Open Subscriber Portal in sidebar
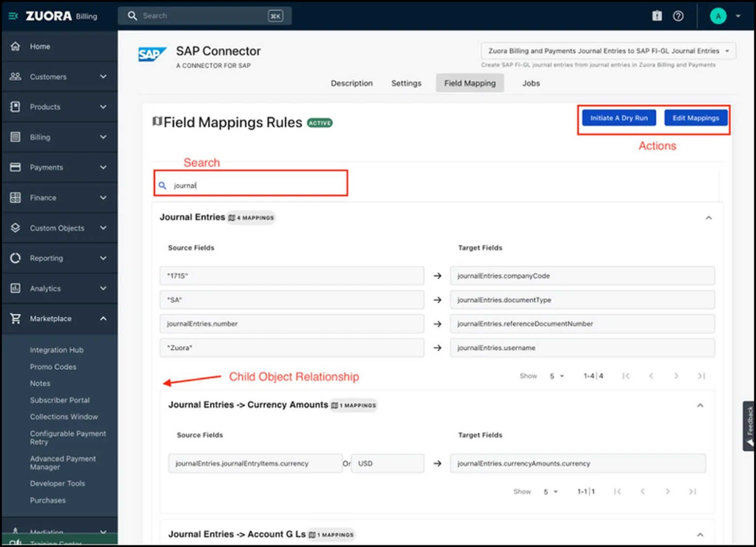This screenshot has height=547, width=756. pyautogui.click(x=60, y=400)
